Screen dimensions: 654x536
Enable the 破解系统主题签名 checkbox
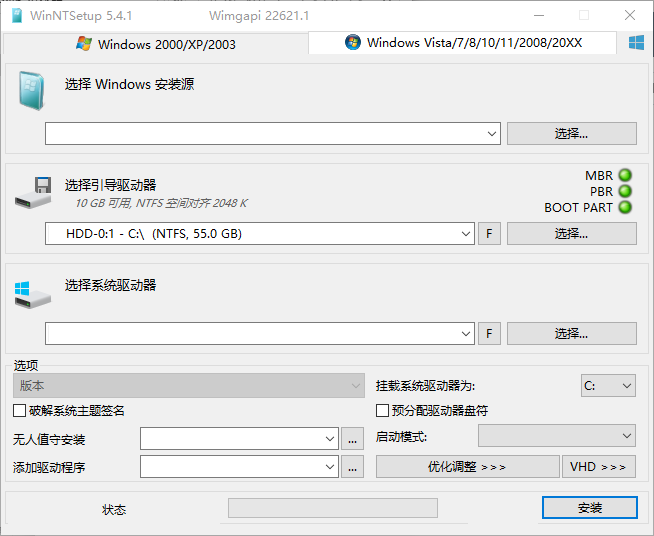19,410
